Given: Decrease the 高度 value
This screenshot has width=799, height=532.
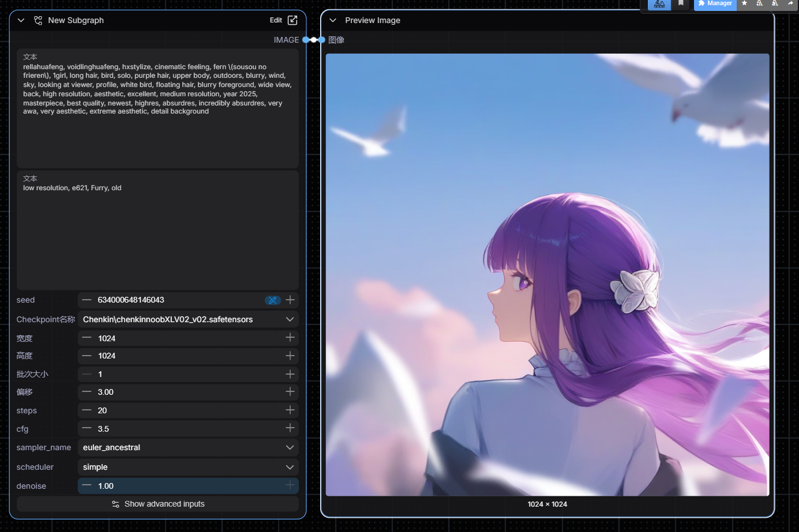Looking at the screenshot, I should point(87,356).
